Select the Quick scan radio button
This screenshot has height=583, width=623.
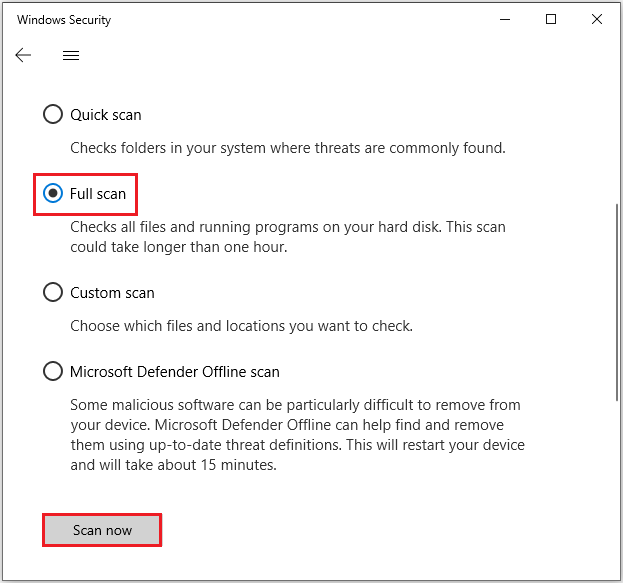[53, 115]
